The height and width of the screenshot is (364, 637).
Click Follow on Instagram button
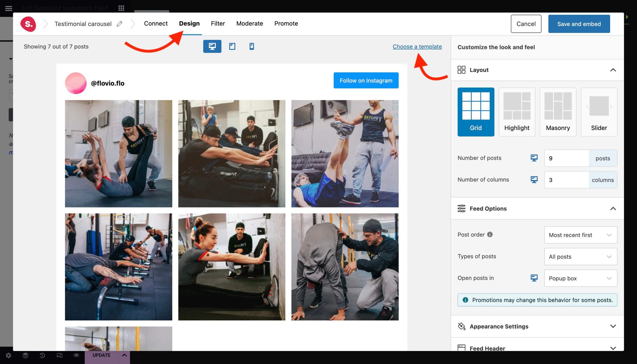coord(366,80)
